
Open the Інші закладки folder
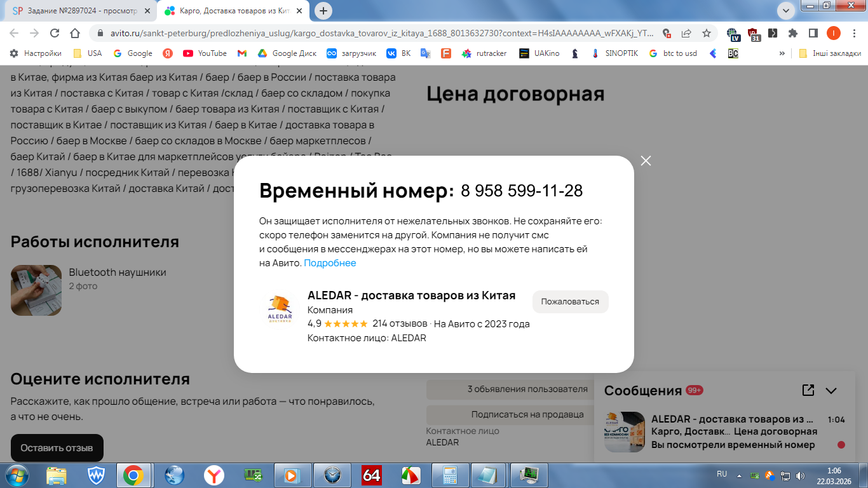click(x=830, y=53)
